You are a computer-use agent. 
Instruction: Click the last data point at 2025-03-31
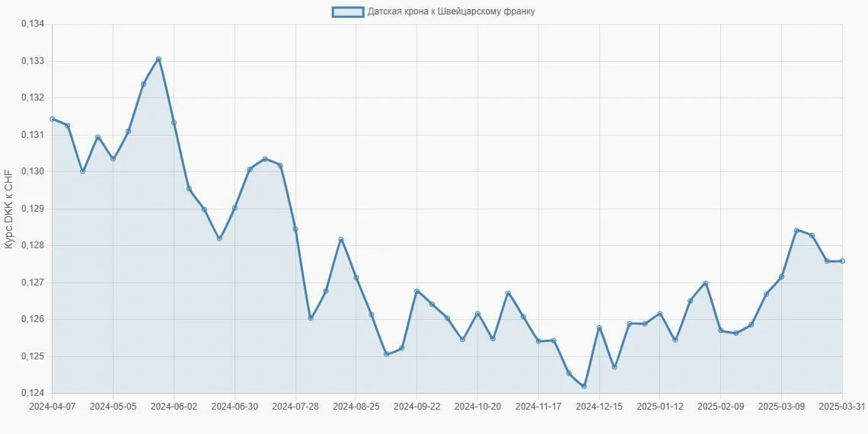tap(842, 261)
